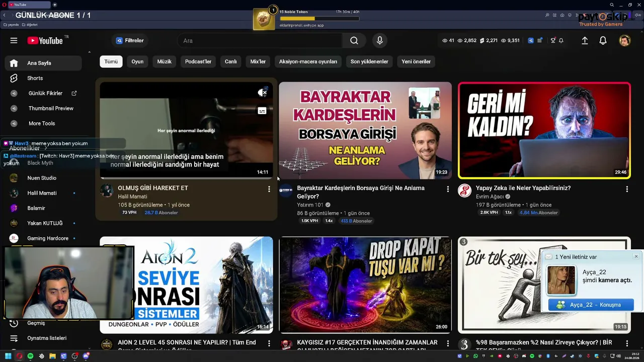This screenshot has width=644, height=362.
Task: Open Thumbnail Preview in the sidebar
Action: (43, 108)
